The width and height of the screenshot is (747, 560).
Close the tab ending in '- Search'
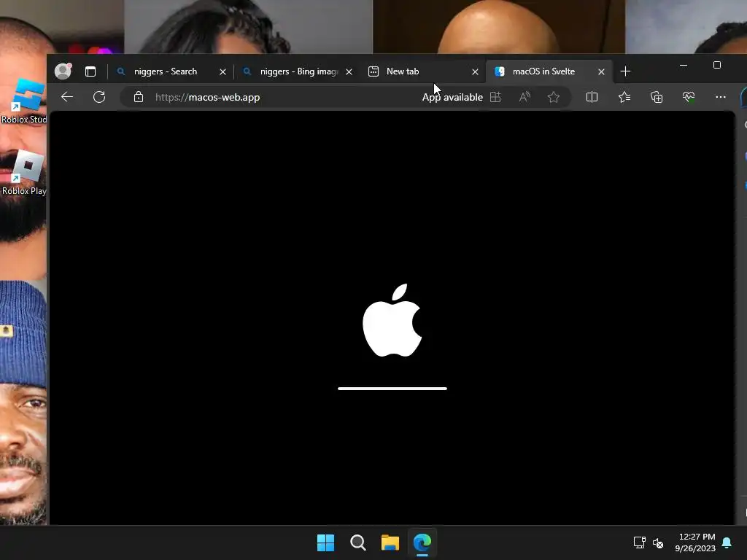[x=222, y=72]
